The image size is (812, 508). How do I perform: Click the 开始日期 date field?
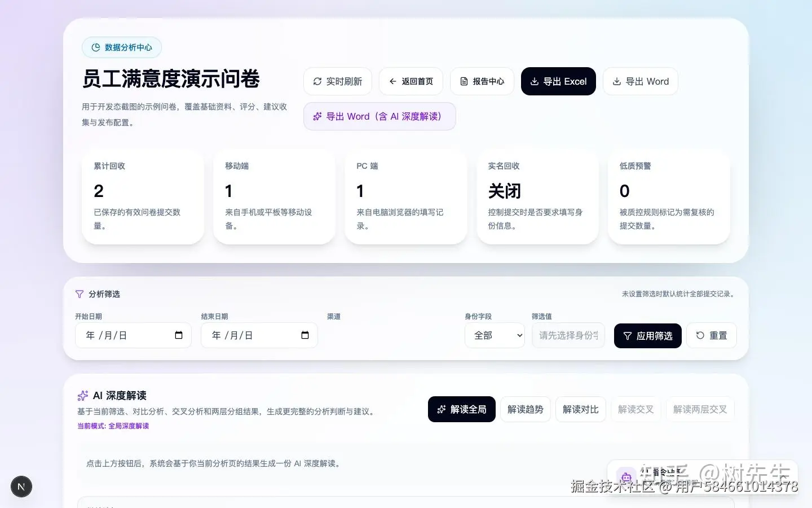(134, 335)
